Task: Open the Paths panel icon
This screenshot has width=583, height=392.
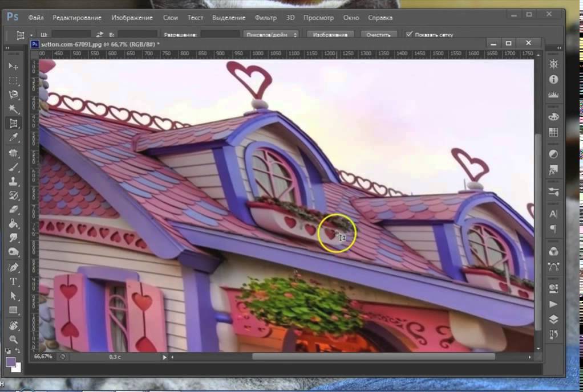Action: coord(553,267)
